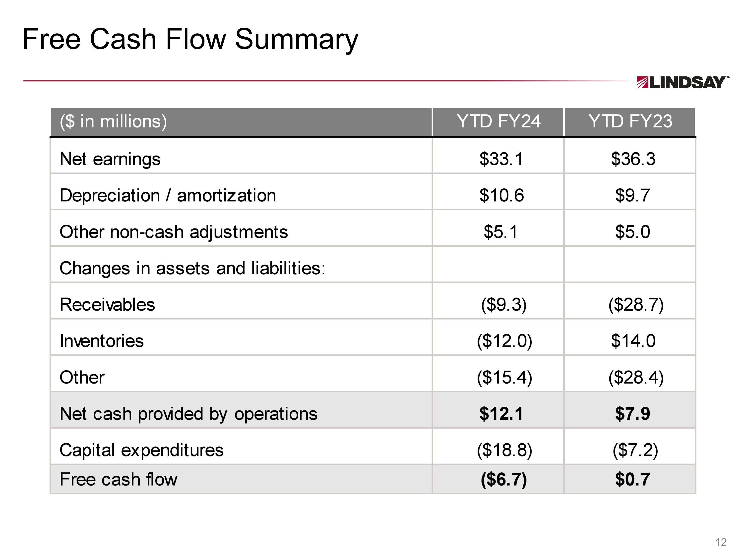This screenshot has height=560, width=747.
Task: Click Net cash provided by operations label
Action: [188, 414]
